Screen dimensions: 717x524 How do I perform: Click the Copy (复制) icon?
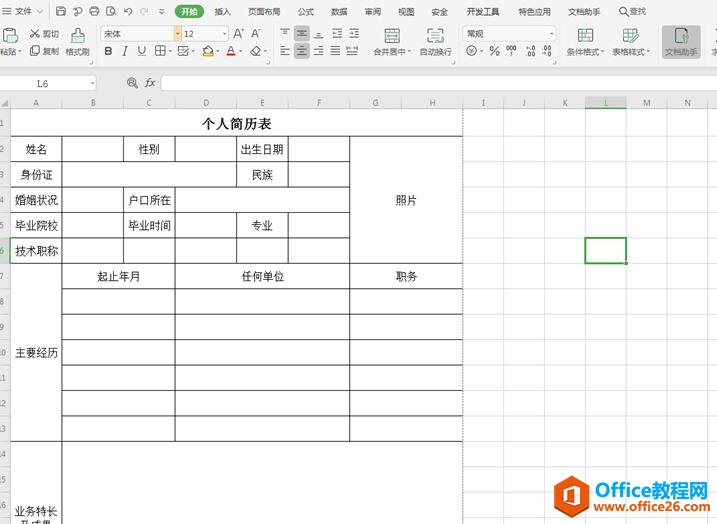[x=35, y=51]
